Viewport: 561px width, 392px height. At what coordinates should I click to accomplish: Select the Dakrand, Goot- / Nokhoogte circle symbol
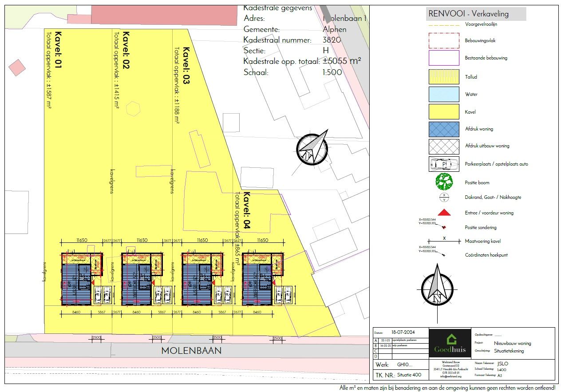tap(444, 197)
